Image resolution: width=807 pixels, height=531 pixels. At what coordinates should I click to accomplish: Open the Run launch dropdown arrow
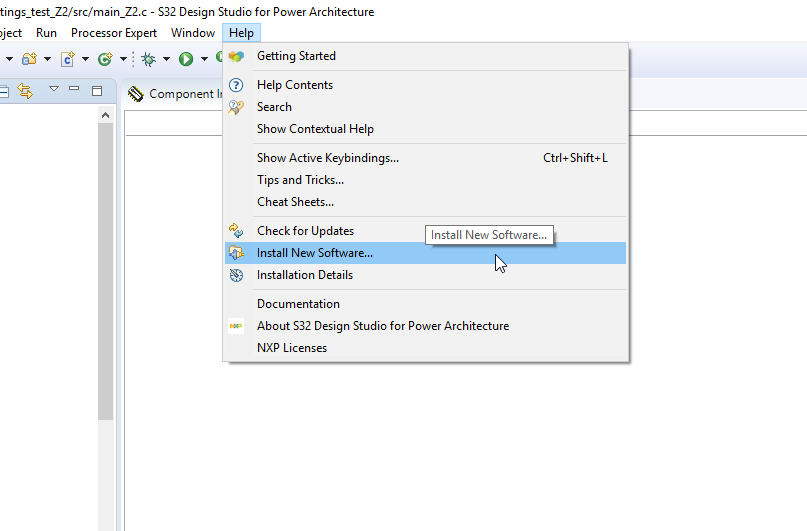point(203,60)
